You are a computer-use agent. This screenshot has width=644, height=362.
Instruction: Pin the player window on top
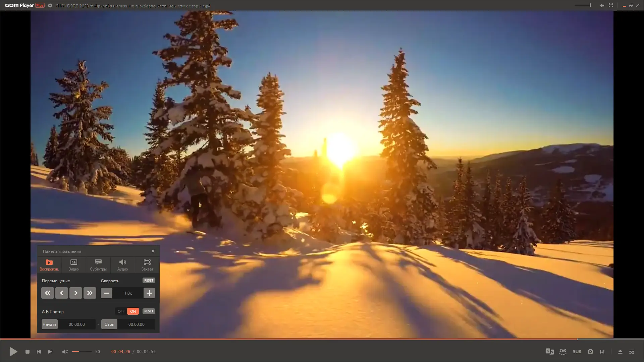[602, 5]
